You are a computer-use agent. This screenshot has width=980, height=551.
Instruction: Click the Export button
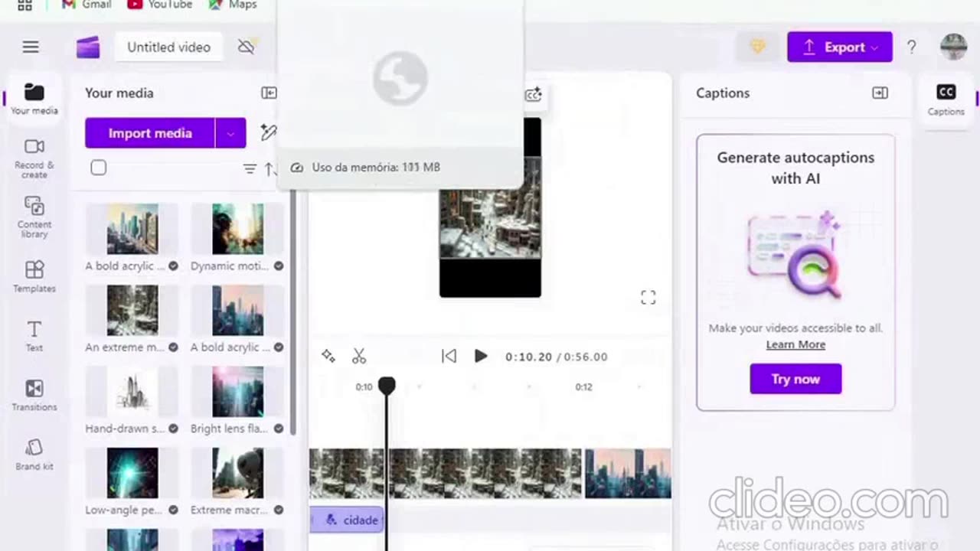click(x=840, y=47)
